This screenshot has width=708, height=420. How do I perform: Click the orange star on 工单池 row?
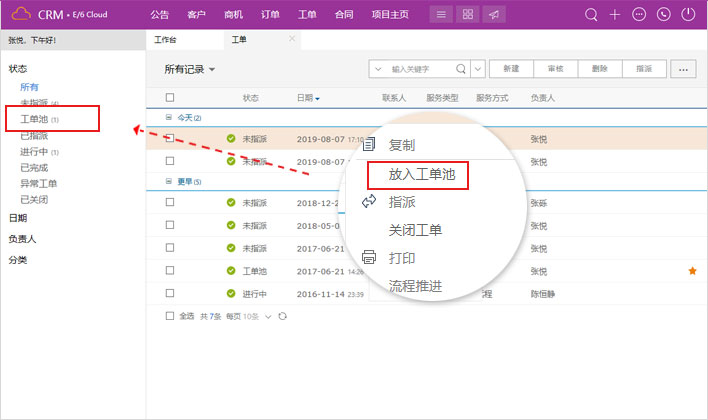[x=692, y=271]
